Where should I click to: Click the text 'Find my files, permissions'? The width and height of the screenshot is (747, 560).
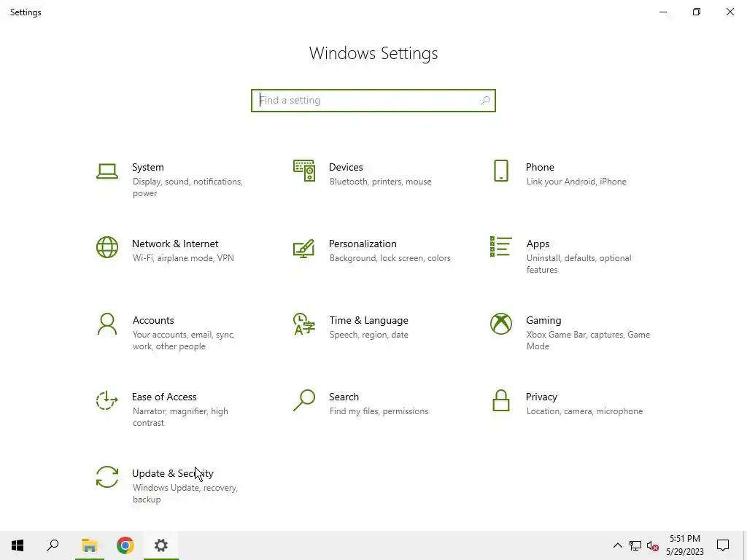click(x=379, y=411)
